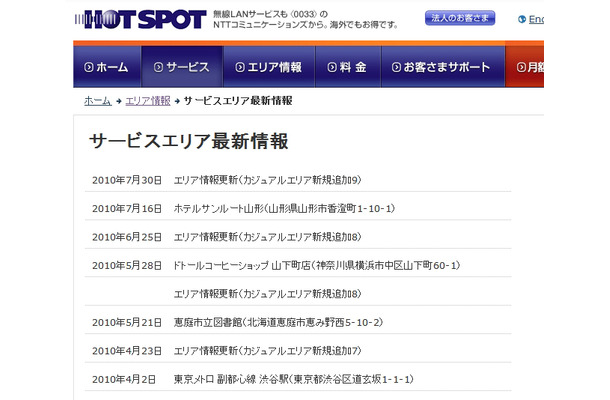This screenshot has height=400, width=610.
Task: Open the エリア情報 navigation tab
Action: point(269,67)
